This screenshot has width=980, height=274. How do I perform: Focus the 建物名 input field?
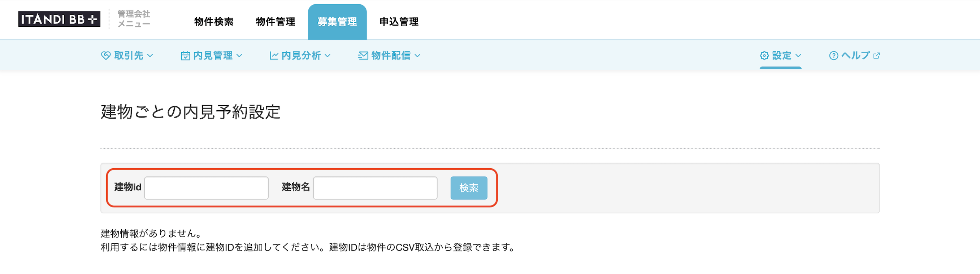click(375, 188)
